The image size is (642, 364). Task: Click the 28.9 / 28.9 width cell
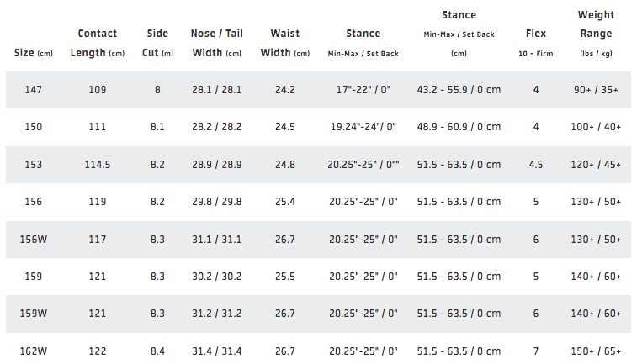pos(217,164)
